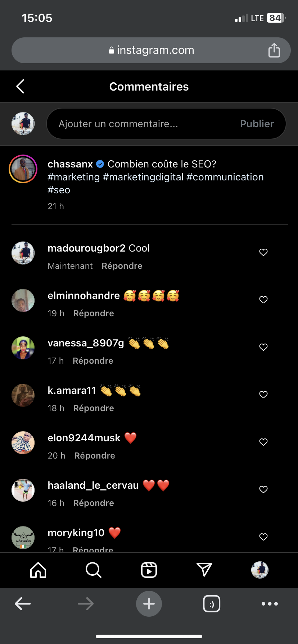This screenshot has width=298, height=644.
Task: Open direct messages paper plane icon
Action: click(x=204, y=570)
